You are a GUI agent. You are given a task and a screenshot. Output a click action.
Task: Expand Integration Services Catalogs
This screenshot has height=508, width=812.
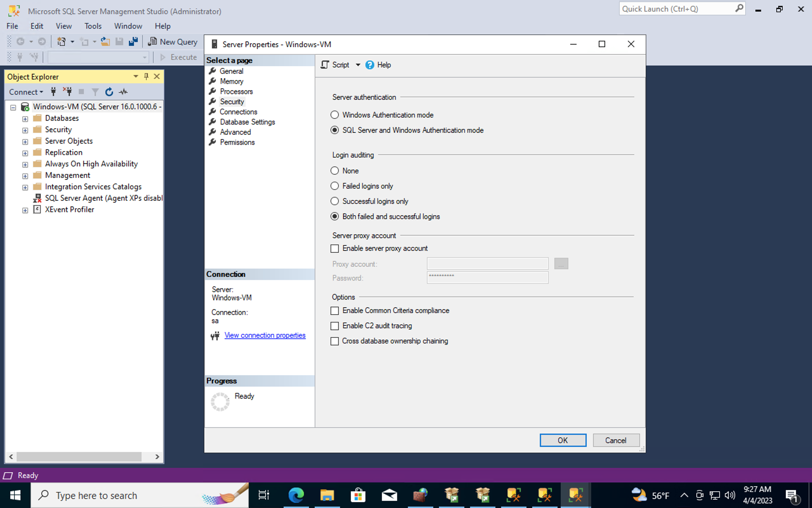pos(25,187)
